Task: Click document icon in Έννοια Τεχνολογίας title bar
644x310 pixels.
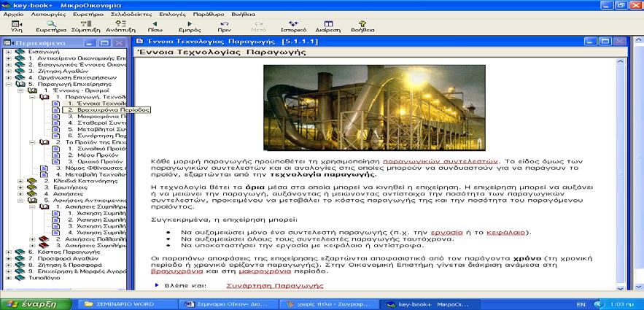Action: [139, 41]
